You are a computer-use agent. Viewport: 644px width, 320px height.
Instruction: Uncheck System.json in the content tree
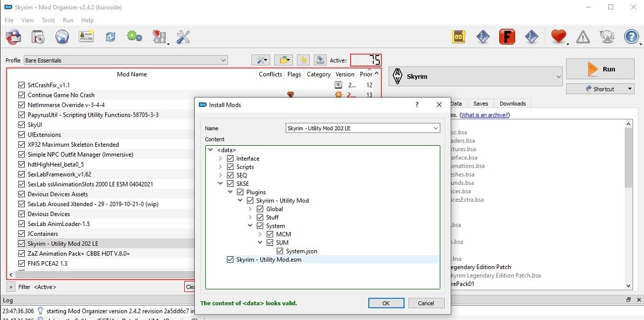(280, 251)
